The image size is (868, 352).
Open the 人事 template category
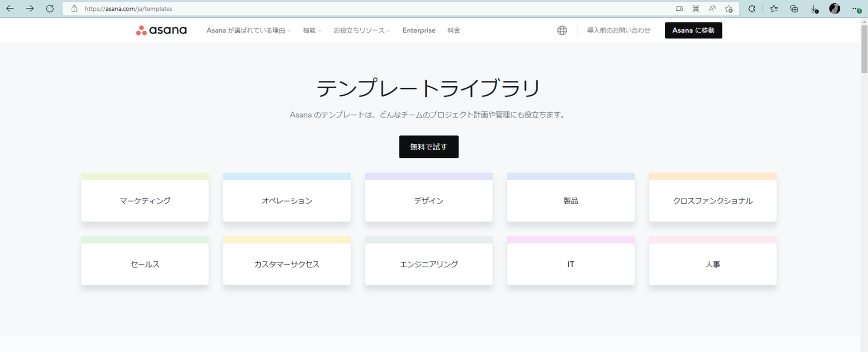pos(713,260)
